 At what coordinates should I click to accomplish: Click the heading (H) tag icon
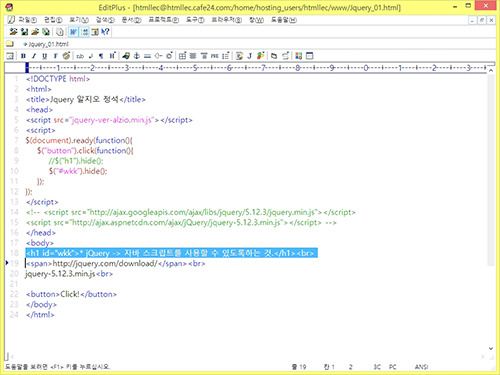point(112,56)
